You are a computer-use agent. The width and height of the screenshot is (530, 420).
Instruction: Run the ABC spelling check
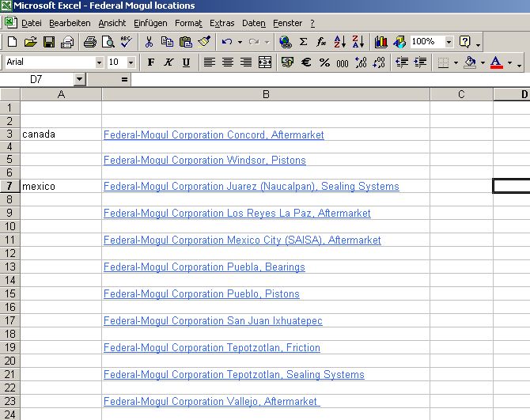(127, 42)
